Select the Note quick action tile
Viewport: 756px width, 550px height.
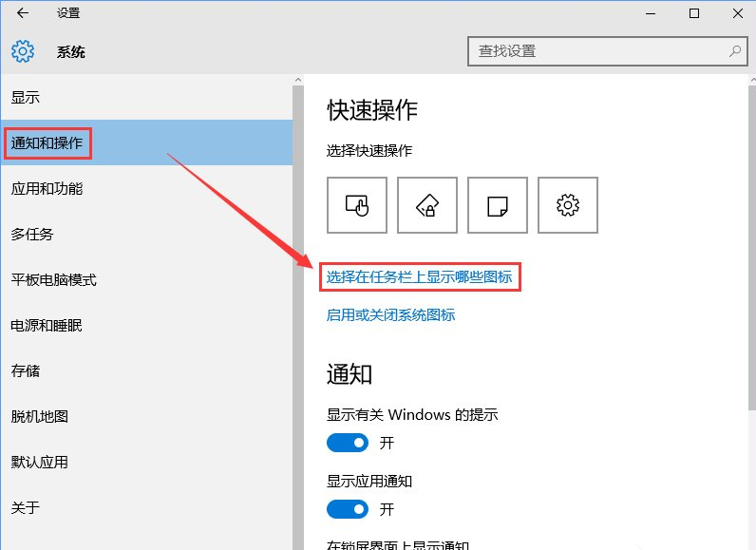(x=498, y=205)
